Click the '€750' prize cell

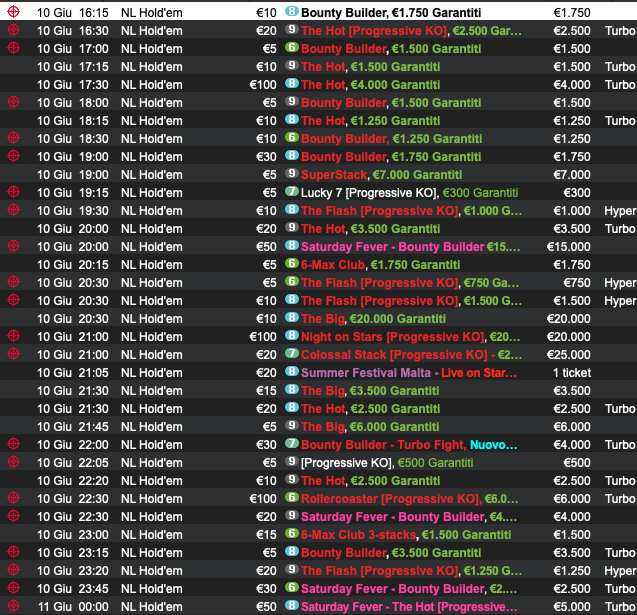[x=577, y=283]
